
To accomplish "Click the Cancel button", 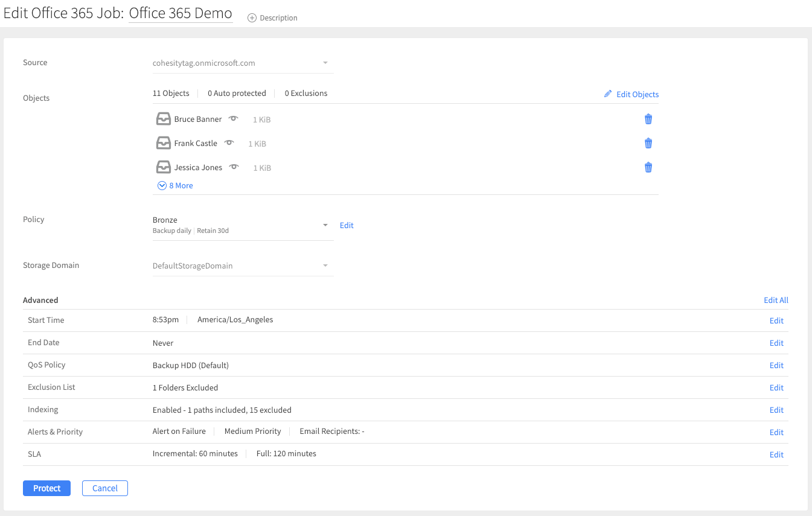I will (x=105, y=488).
